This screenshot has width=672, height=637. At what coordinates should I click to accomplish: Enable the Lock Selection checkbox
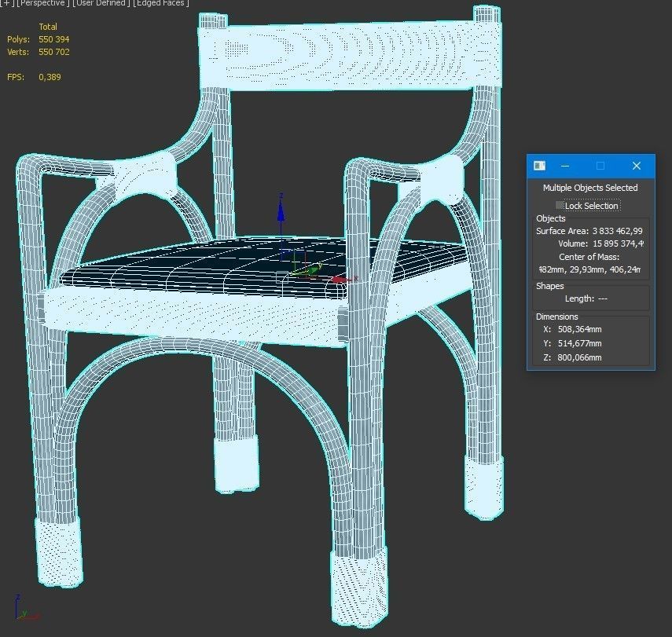click(x=560, y=205)
